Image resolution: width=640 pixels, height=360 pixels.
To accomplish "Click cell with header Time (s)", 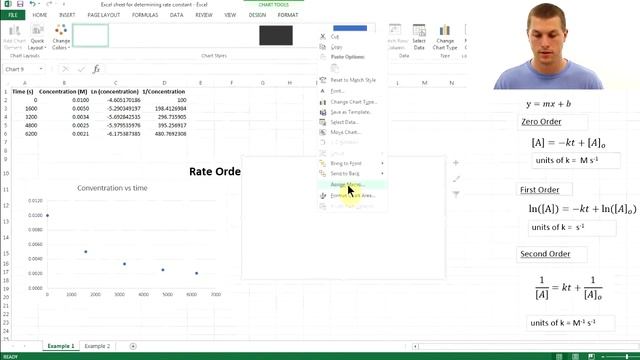I will pyautogui.click(x=25, y=91).
